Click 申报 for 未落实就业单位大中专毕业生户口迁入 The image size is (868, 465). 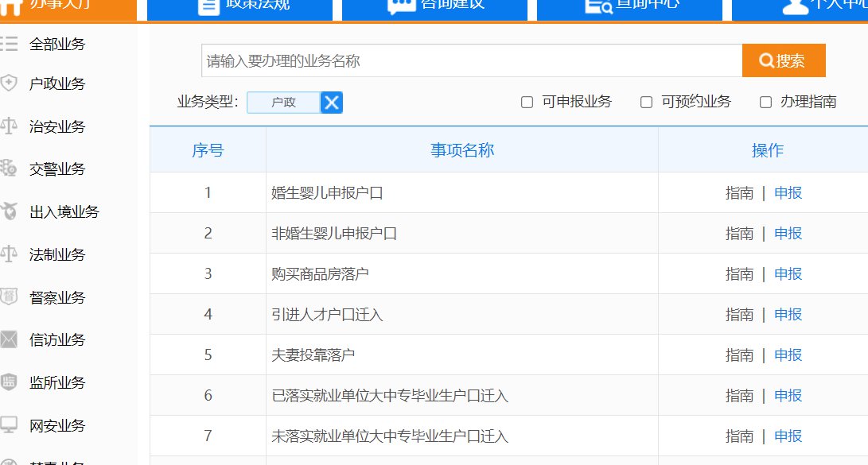[788, 436]
